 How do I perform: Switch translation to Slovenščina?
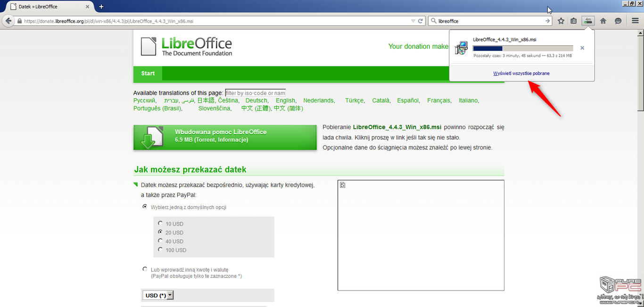pos(215,108)
